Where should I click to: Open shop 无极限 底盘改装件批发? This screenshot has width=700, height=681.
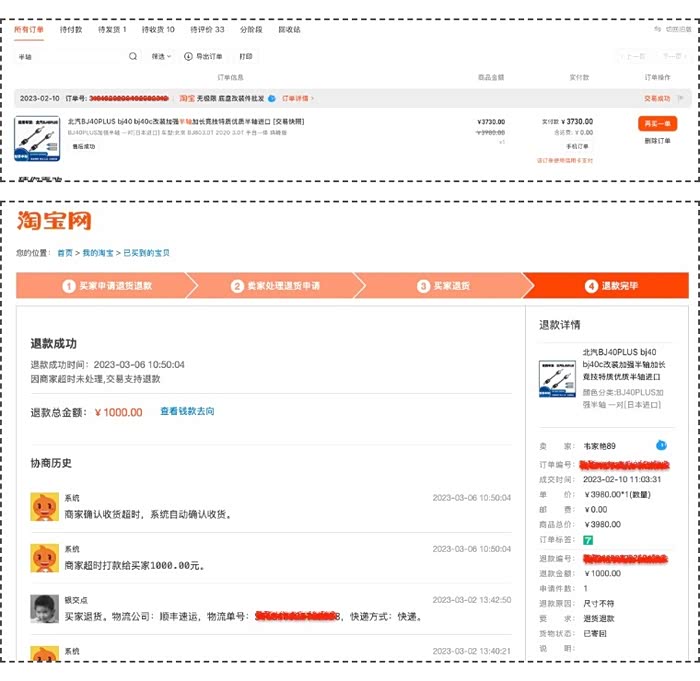[x=230, y=98]
